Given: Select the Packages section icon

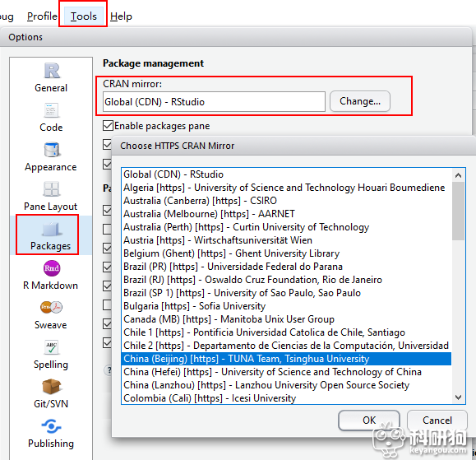Looking at the screenshot, I should [51, 229].
